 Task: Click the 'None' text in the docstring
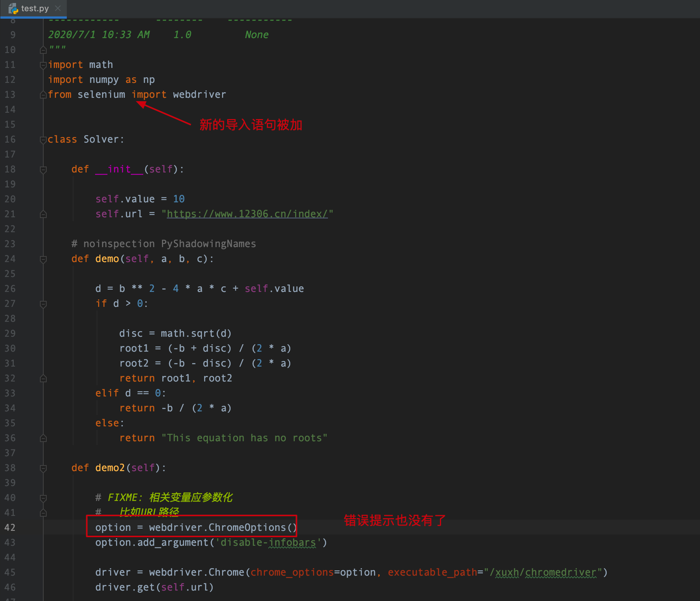257,35
